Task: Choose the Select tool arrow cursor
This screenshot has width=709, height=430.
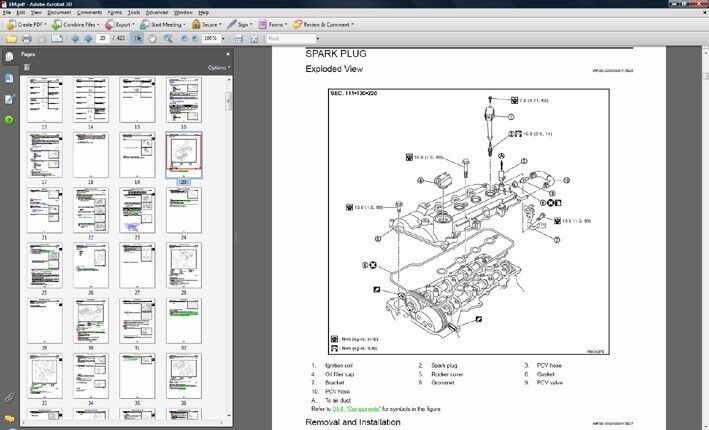Action: click(138, 38)
